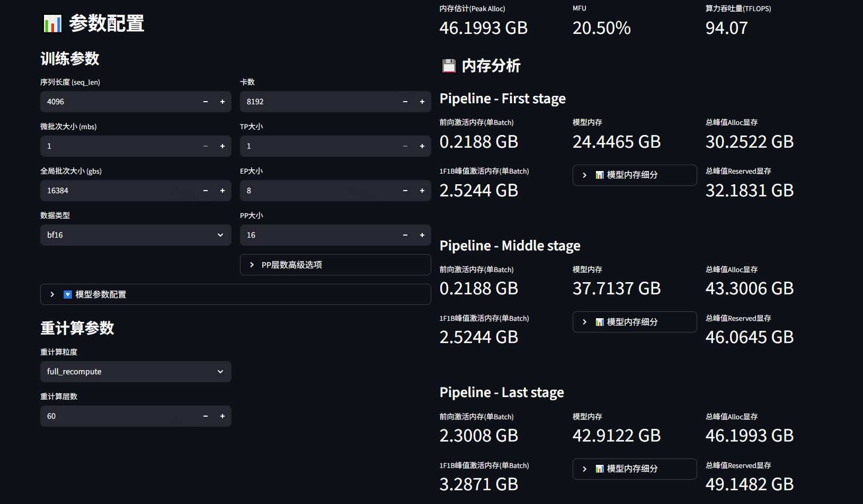Viewport: 863px width, 504px height.
Task: Decrease the PP大小 value of 16
Action: [405, 235]
